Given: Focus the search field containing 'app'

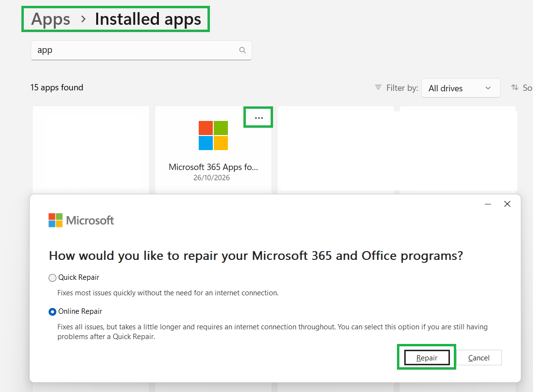Looking at the screenshot, I should [141, 51].
